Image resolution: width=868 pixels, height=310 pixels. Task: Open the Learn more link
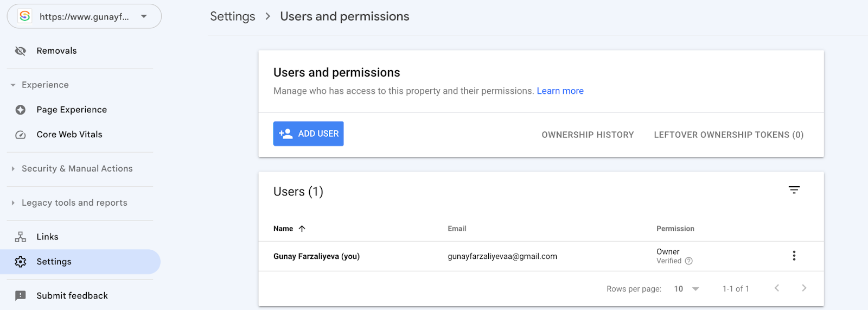coord(560,91)
